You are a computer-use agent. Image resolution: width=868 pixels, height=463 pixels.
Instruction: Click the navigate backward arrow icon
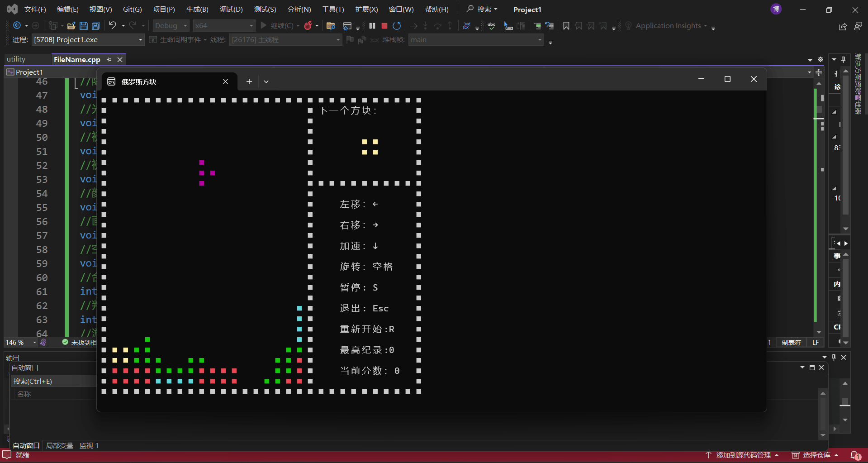point(17,26)
